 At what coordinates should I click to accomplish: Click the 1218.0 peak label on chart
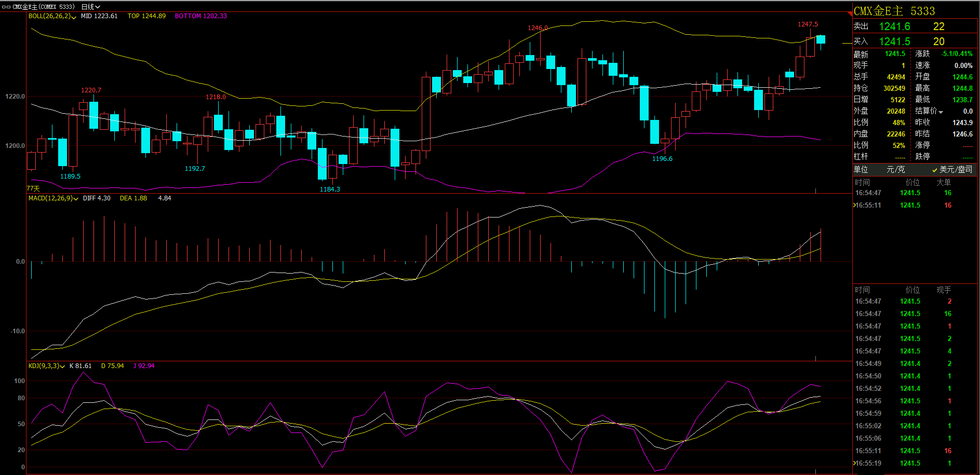(216, 97)
